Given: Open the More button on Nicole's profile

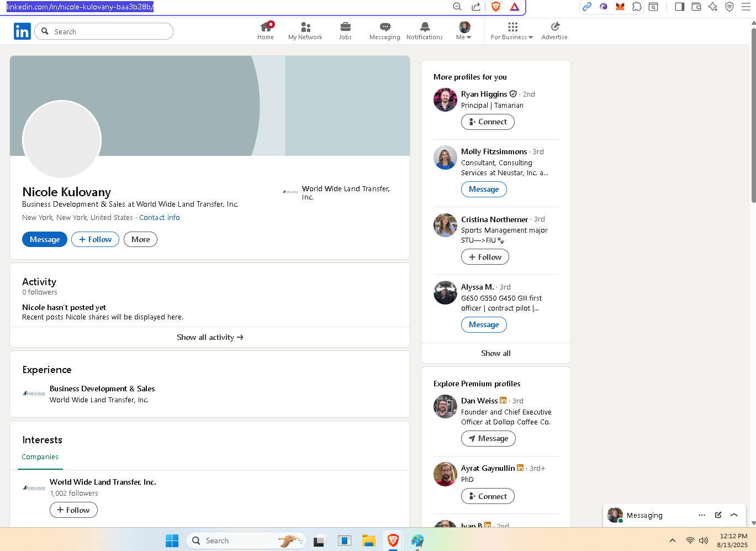Looking at the screenshot, I should pyautogui.click(x=140, y=239).
